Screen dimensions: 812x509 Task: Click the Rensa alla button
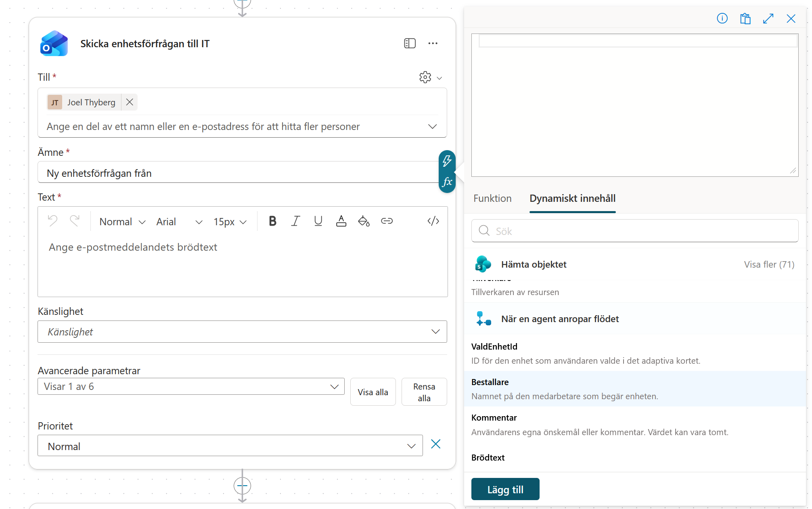[x=424, y=392]
